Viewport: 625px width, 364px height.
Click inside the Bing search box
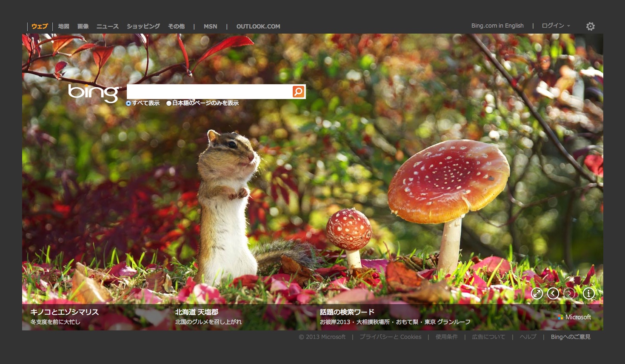209,91
